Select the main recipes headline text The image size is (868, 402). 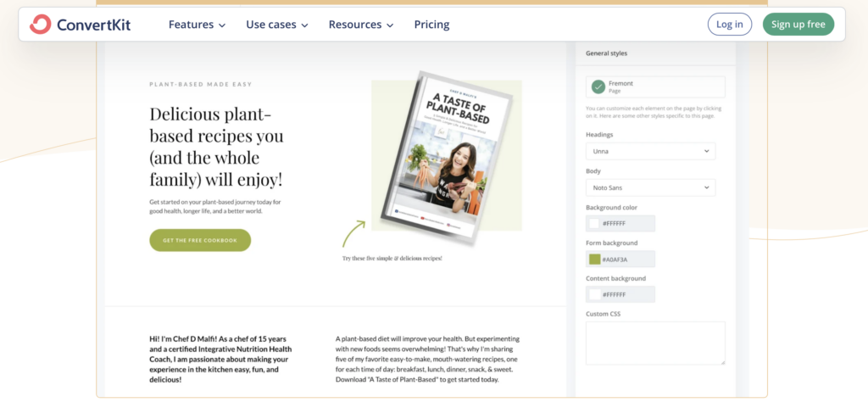216,147
